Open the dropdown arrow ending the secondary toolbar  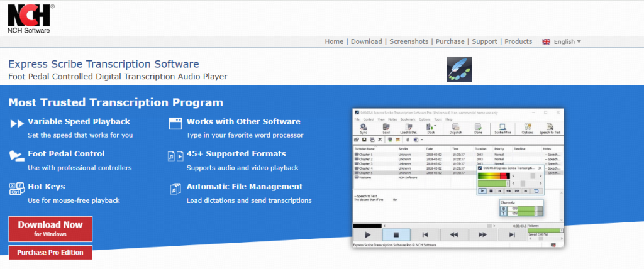click(422, 140)
